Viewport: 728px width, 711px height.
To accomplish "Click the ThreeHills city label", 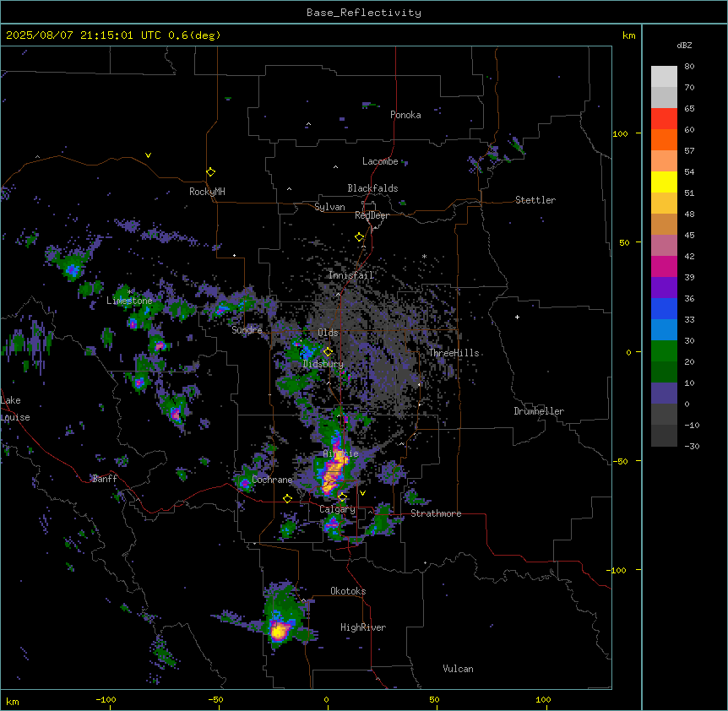I will (x=454, y=353).
